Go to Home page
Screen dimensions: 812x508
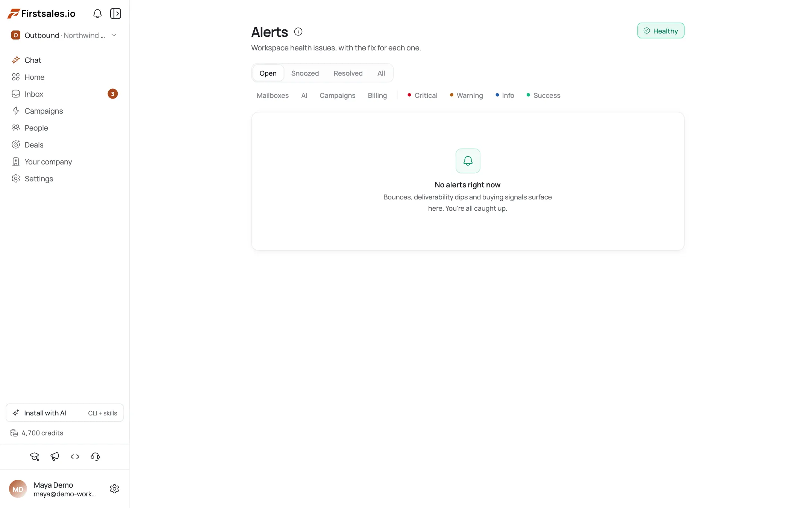point(65,77)
